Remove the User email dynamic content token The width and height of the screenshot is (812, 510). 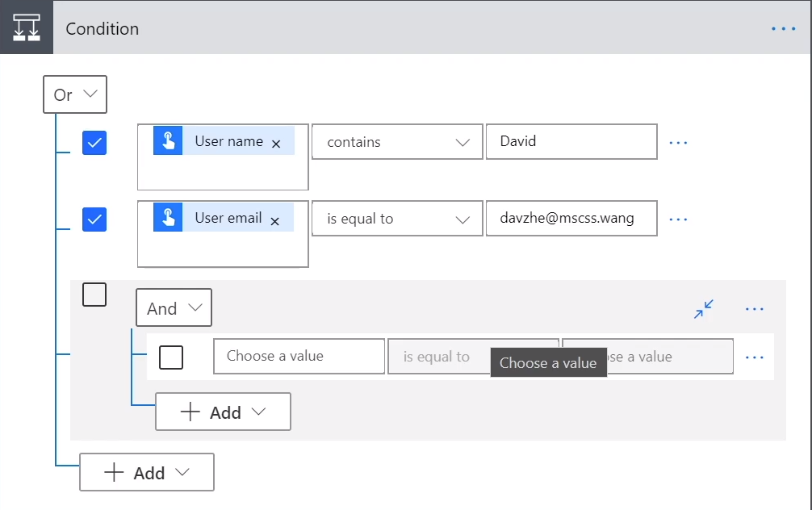(276, 217)
